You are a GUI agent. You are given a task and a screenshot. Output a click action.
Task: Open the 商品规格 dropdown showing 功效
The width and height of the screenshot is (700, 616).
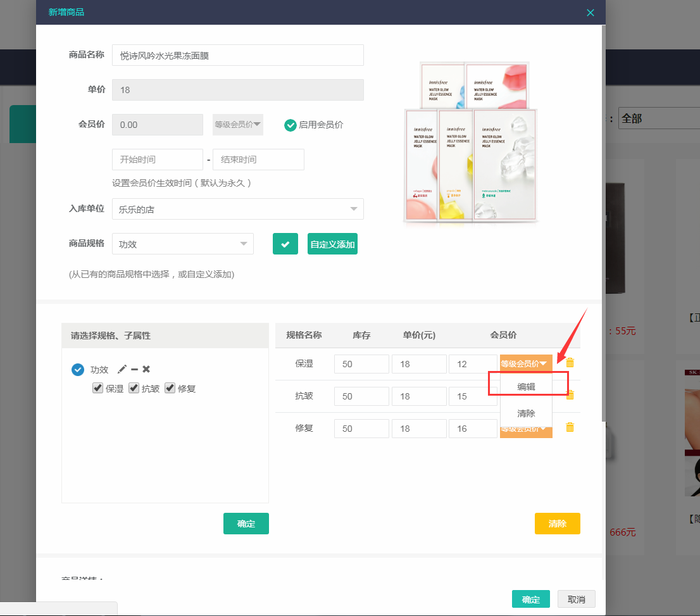[182, 244]
